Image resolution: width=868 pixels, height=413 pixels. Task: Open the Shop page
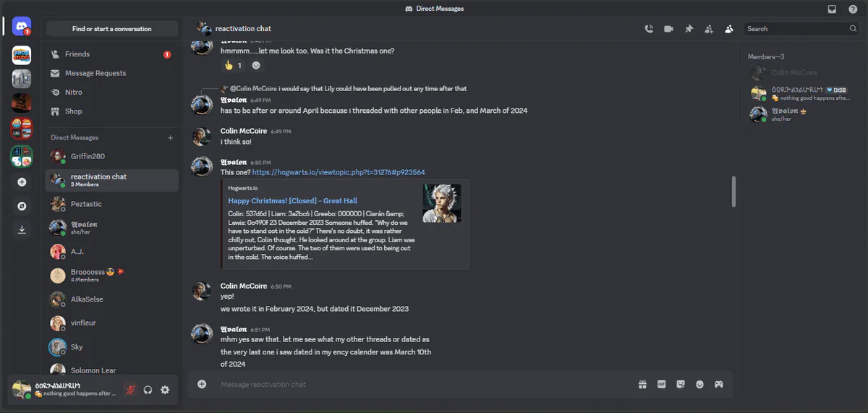[x=111, y=111]
